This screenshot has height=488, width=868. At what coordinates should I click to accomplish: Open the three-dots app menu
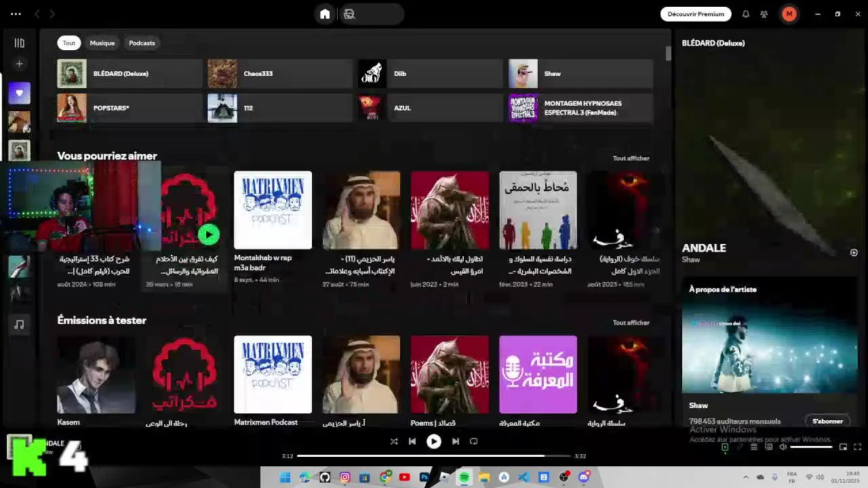[x=16, y=14]
